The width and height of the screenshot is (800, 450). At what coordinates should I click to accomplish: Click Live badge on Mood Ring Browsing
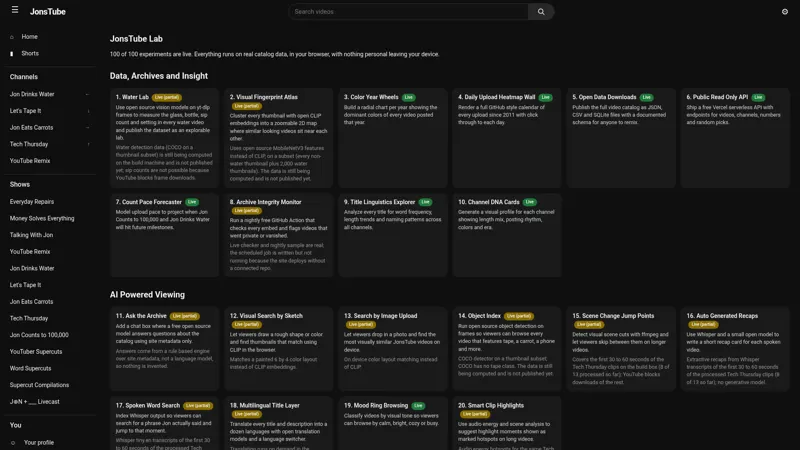pyautogui.click(x=418, y=406)
